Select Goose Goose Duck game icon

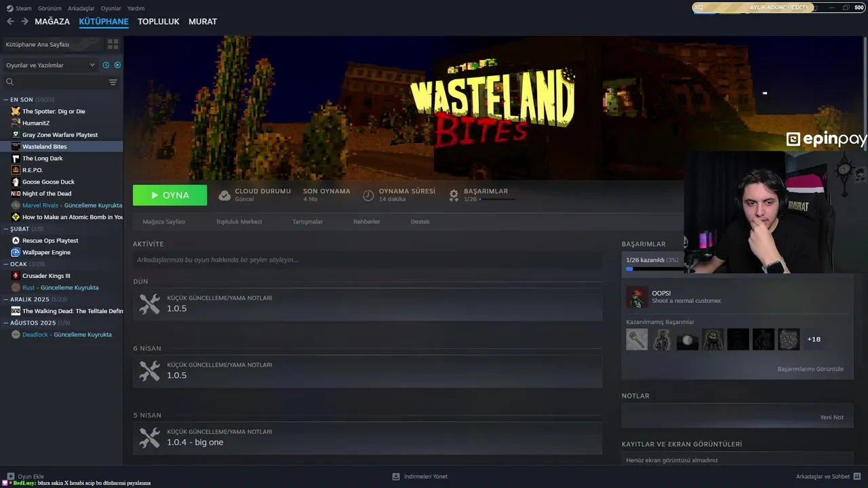[x=16, y=182]
